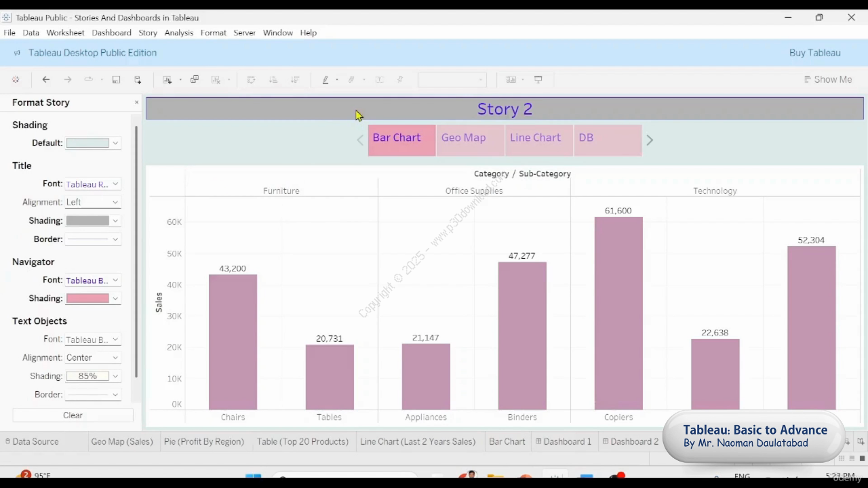
Task: Click the Redo forward arrow in toolbar
Action: 67,79
